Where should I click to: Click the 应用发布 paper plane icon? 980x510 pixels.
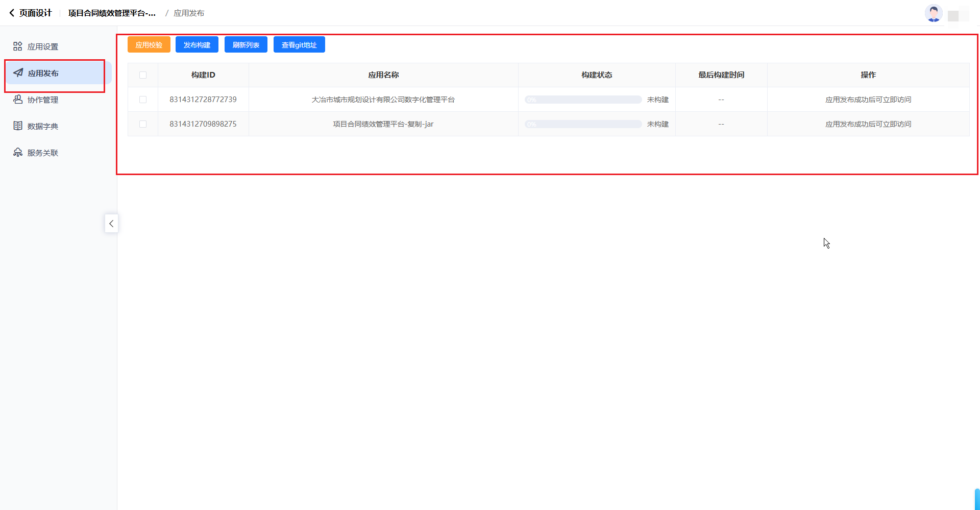click(x=18, y=73)
